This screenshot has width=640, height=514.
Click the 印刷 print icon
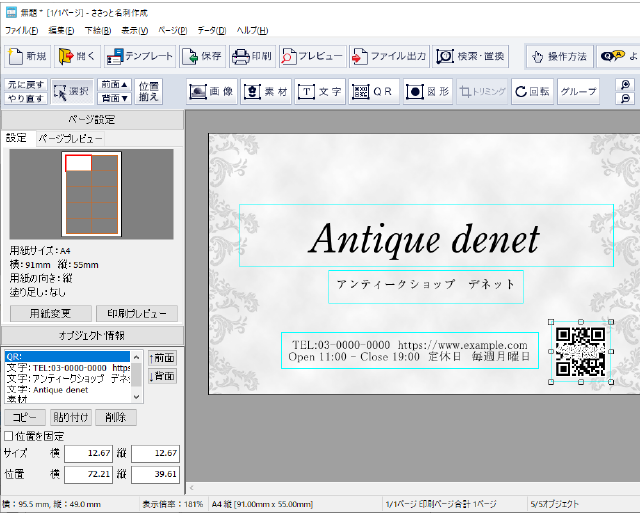252,56
